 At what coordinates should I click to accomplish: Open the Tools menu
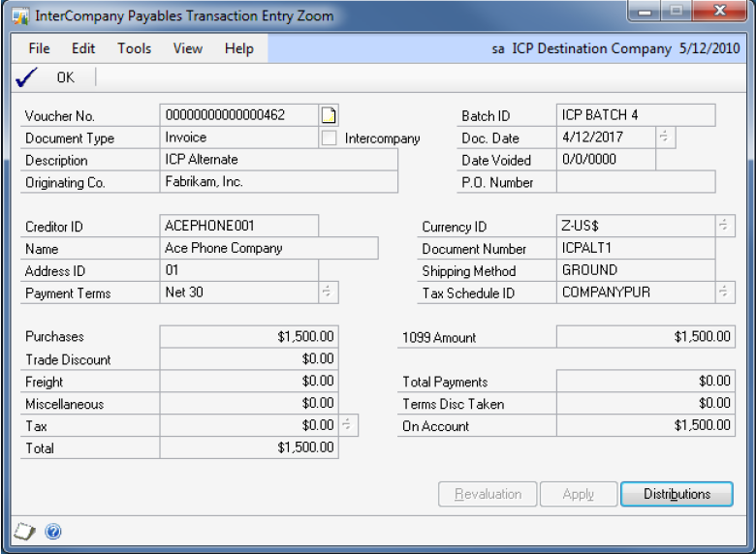(x=135, y=48)
